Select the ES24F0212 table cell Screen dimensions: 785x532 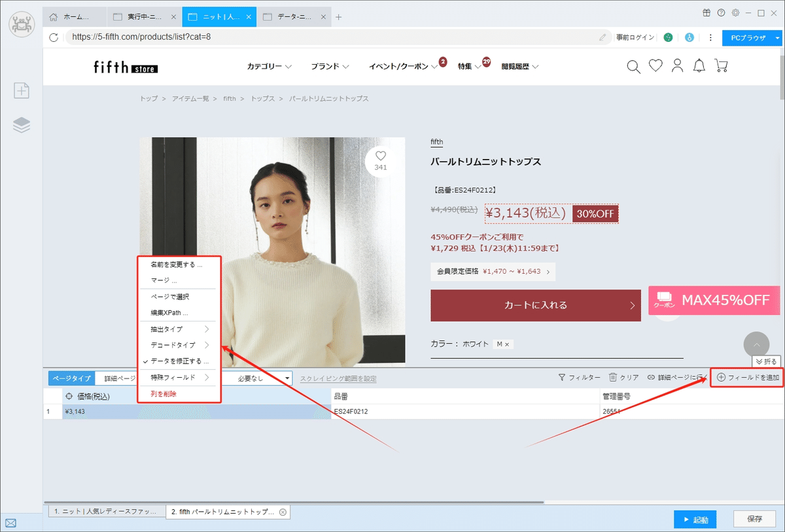pos(465,412)
